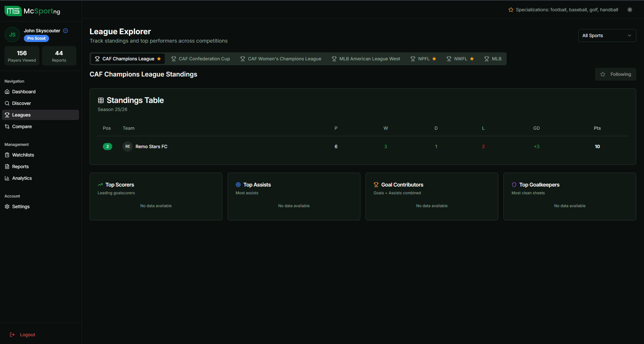Select the NWFL league tab
The image size is (644, 344).
coord(460,59)
